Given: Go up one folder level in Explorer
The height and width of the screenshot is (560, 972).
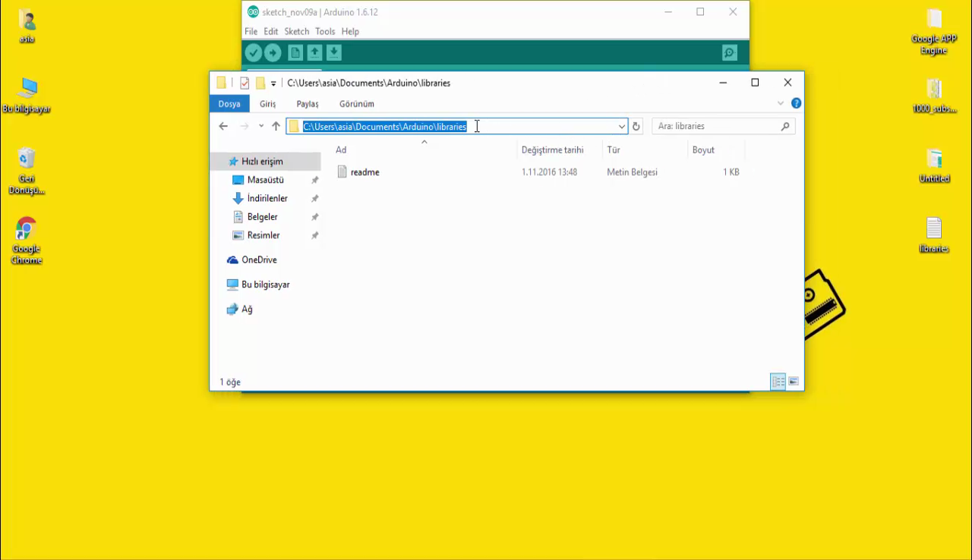Looking at the screenshot, I should [276, 126].
